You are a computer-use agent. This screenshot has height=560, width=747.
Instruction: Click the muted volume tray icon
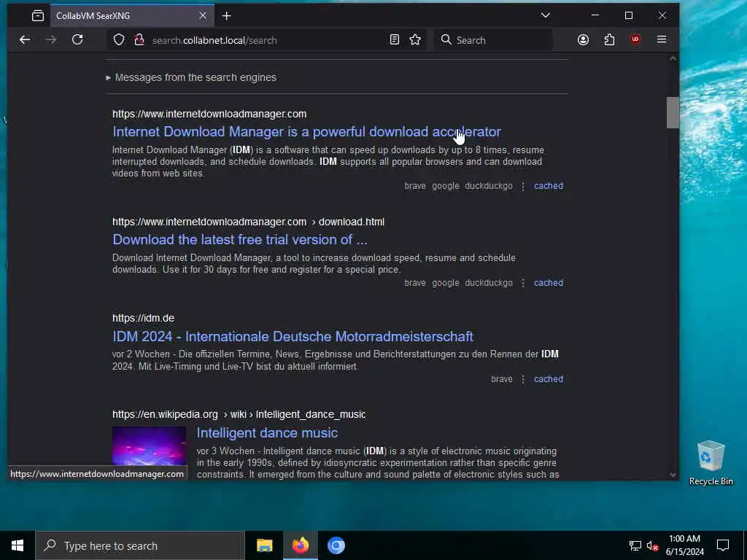click(x=652, y=545)
